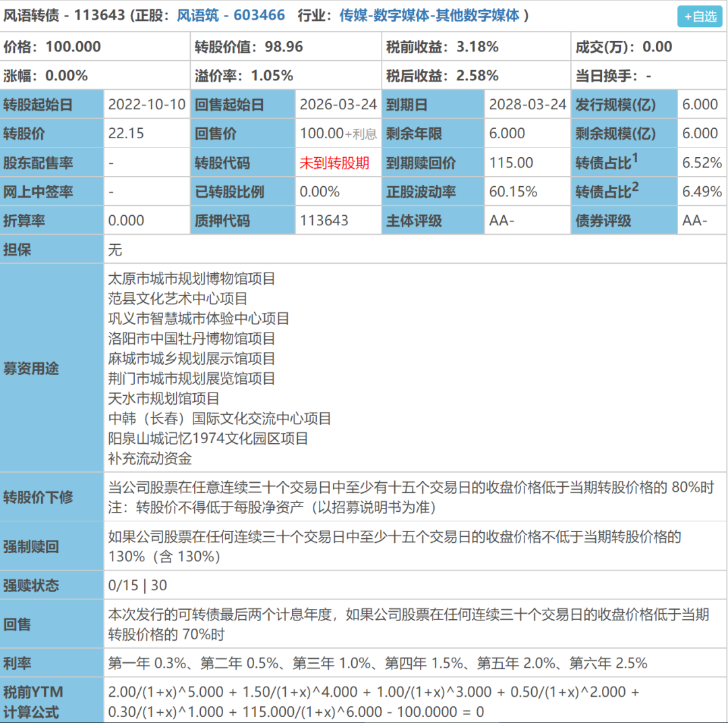Click the 6.49% value cell
Viewport: 728px width, 723px height.
[x=702, y=192]
